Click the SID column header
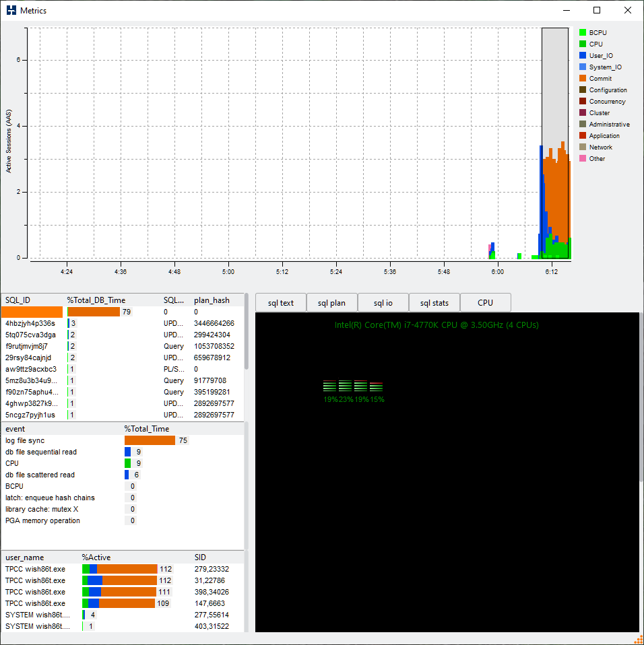 coord(200,557)
